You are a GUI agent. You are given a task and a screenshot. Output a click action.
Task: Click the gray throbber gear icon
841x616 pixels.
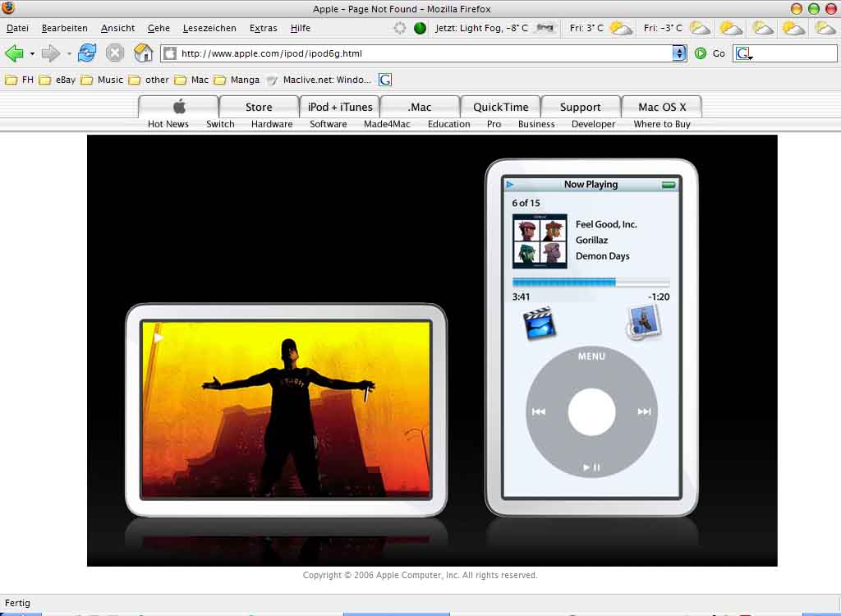point(400,28)
